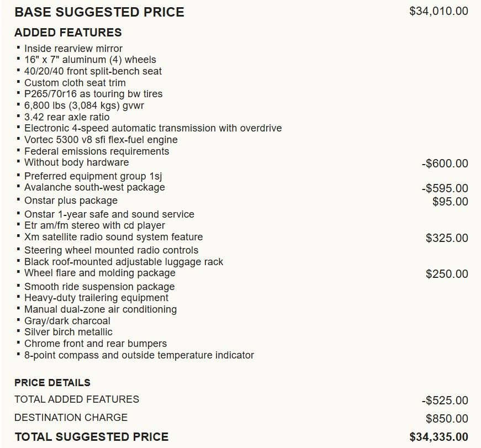Select the $95.00 Onstar price
The width and height of the screenshot is (481, 448).
point(450,202)
